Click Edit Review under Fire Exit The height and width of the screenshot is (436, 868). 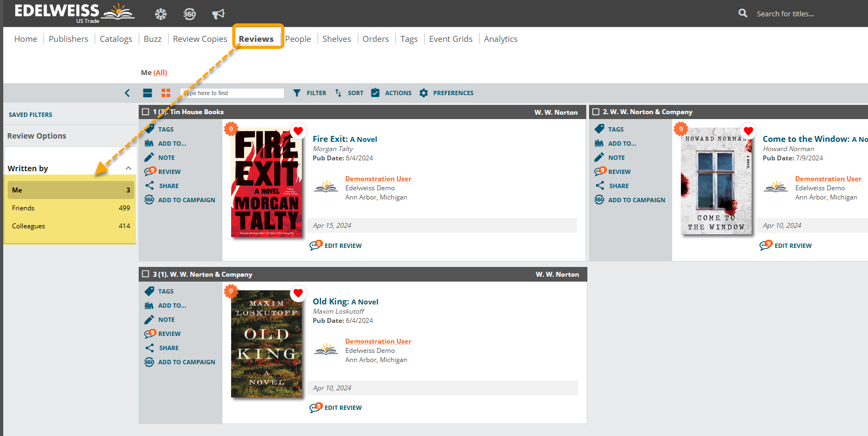pyautogui.click(x=343, y=246)
